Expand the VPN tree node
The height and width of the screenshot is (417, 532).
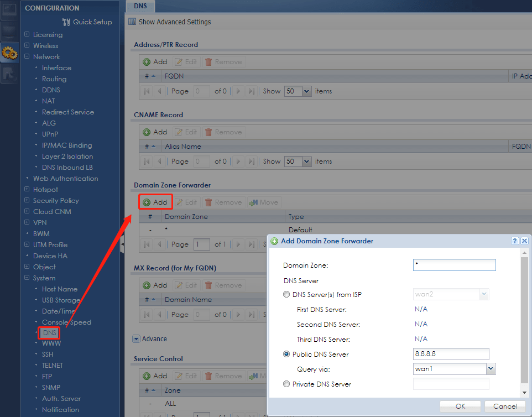coord(27,222)
